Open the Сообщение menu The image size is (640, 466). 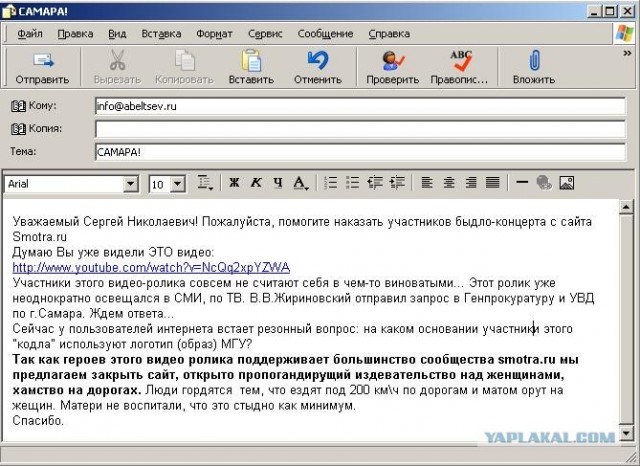coord(325,34)
